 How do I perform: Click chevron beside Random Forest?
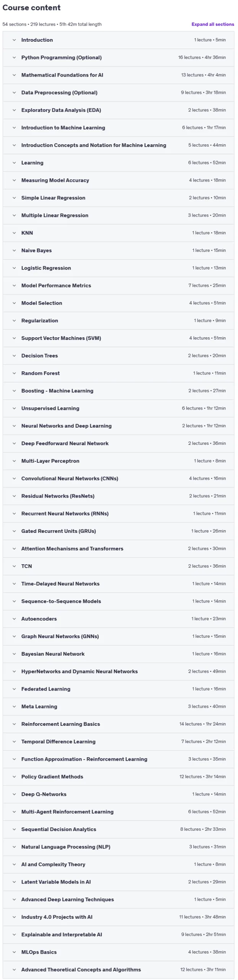pyautogui.click(x=14, y=373)
